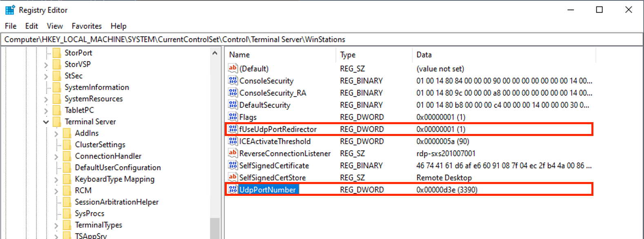Collapse the Terminal Server tree node

click(46, 122)
